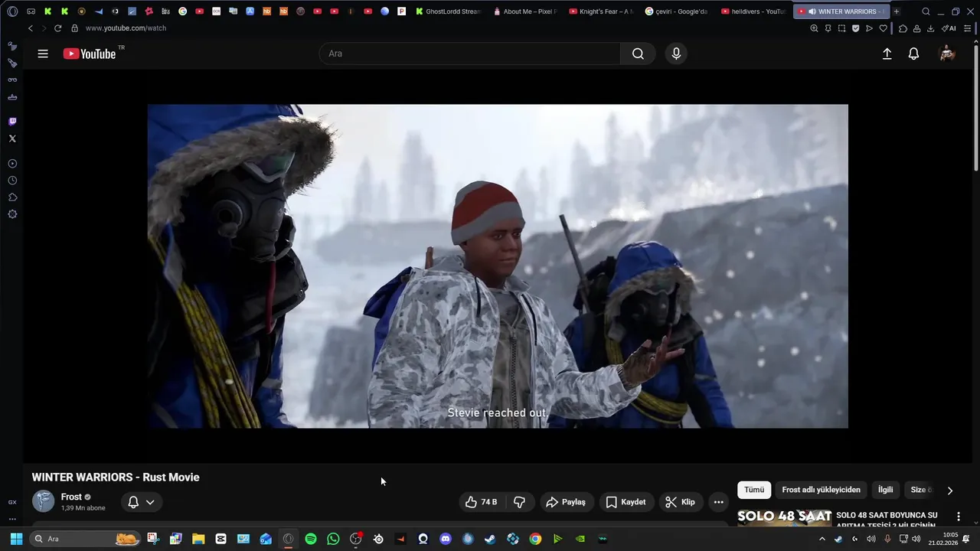Open Windows Start menu
This screenshot has width=980, height=551.
[16, 539]
